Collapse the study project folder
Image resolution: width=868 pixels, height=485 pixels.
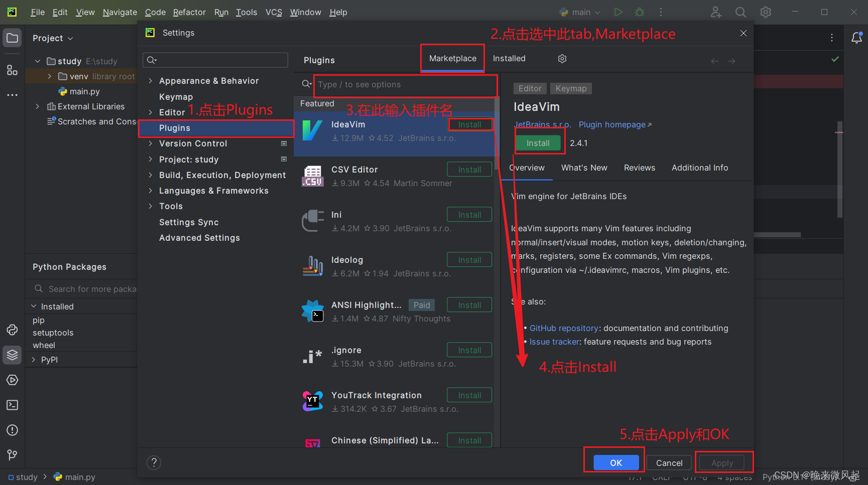point(38,61)
